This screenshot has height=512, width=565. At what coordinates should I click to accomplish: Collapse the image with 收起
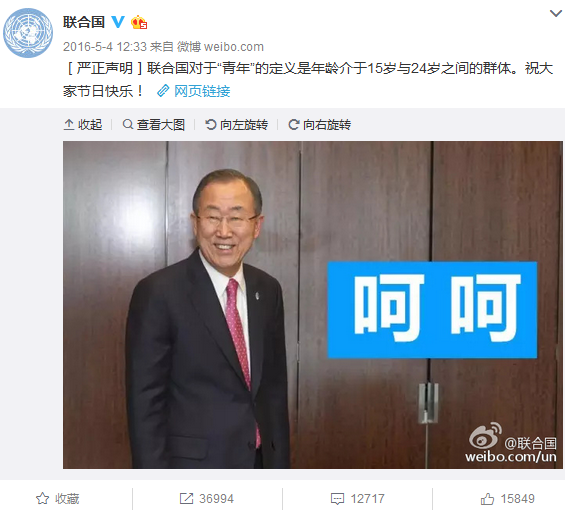coord(83,125)
